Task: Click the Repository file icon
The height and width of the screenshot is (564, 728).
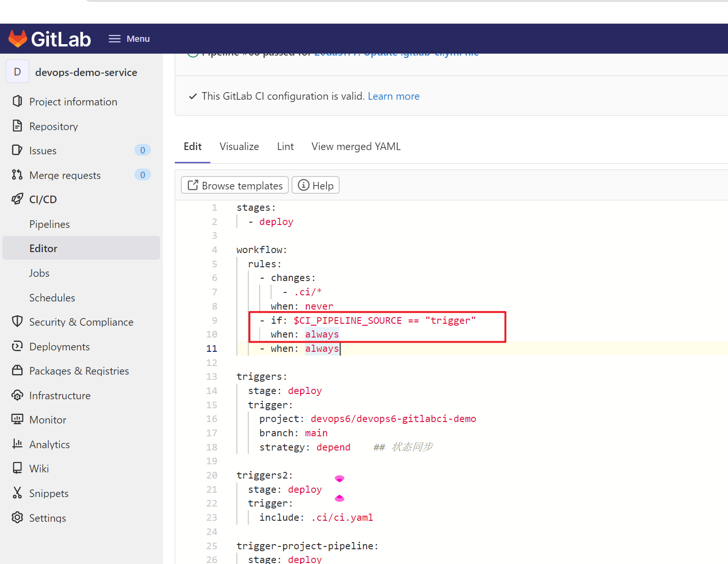Action: click(x=18, y=126)
